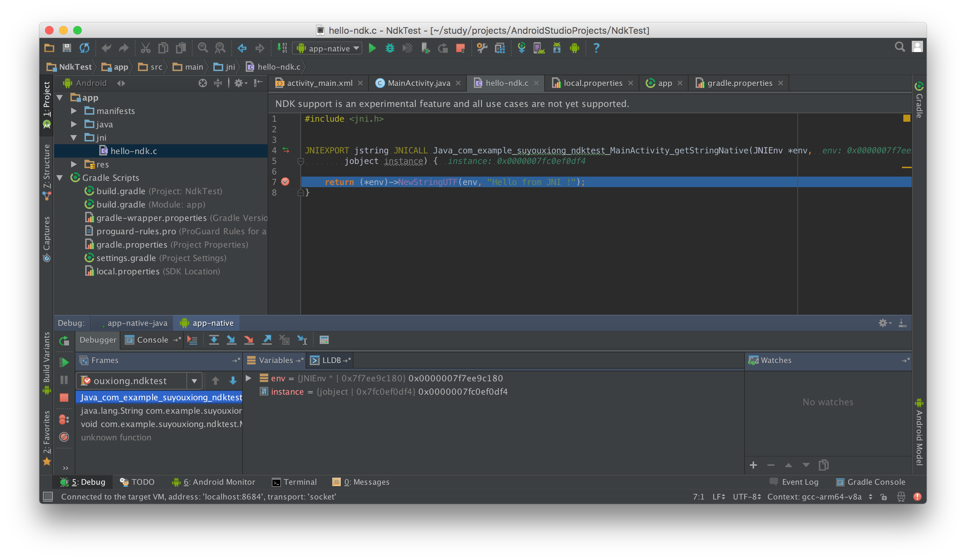The image size is (966, 560).
Task: Switch to the local.properties tab
Action: tap(592, 83)
